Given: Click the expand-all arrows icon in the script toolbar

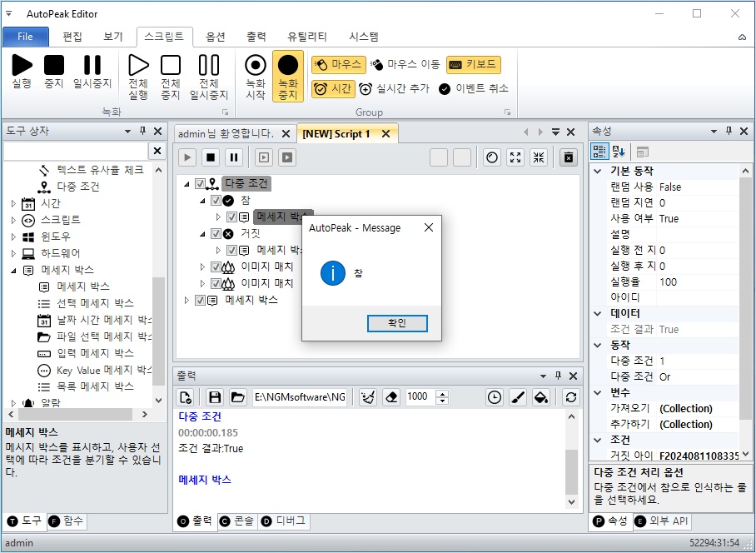Looking at the screenshot, I should click(x=515, y=157).
